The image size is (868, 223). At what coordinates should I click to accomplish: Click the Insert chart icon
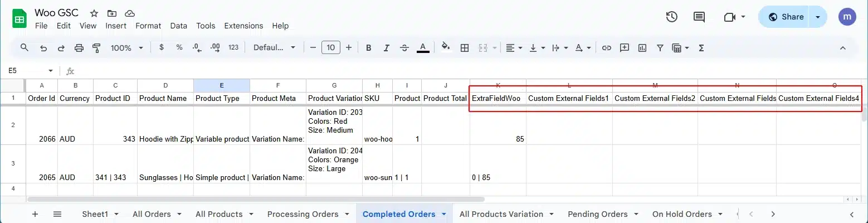642,48
